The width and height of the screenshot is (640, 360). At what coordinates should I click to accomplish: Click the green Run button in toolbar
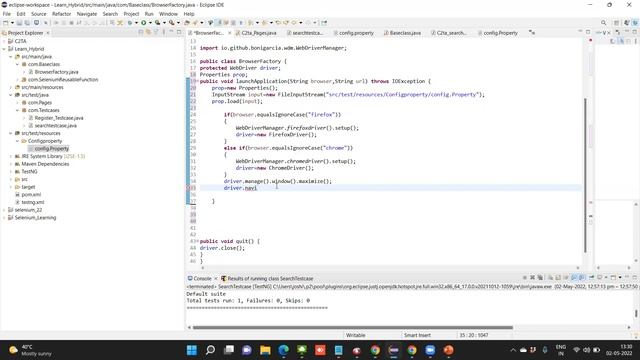pos(143,23)
